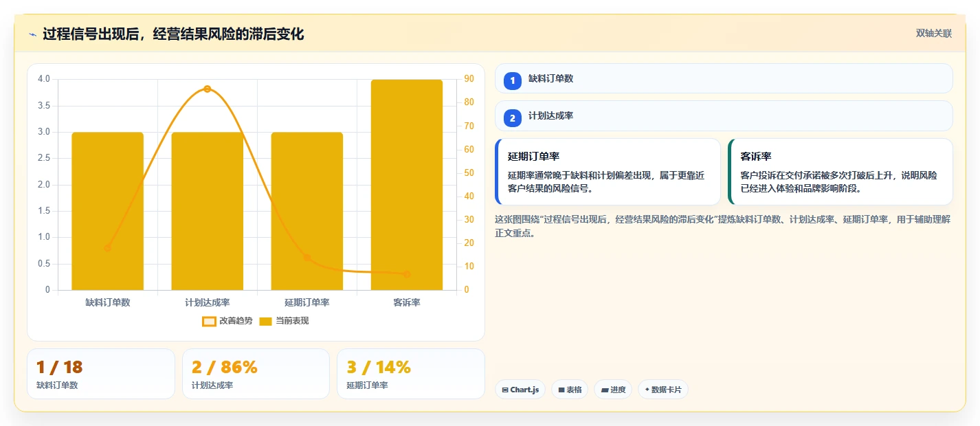Click the Chart.js tag chip
The width and height of the screenshot is (980, 426).
coord(520,390)
